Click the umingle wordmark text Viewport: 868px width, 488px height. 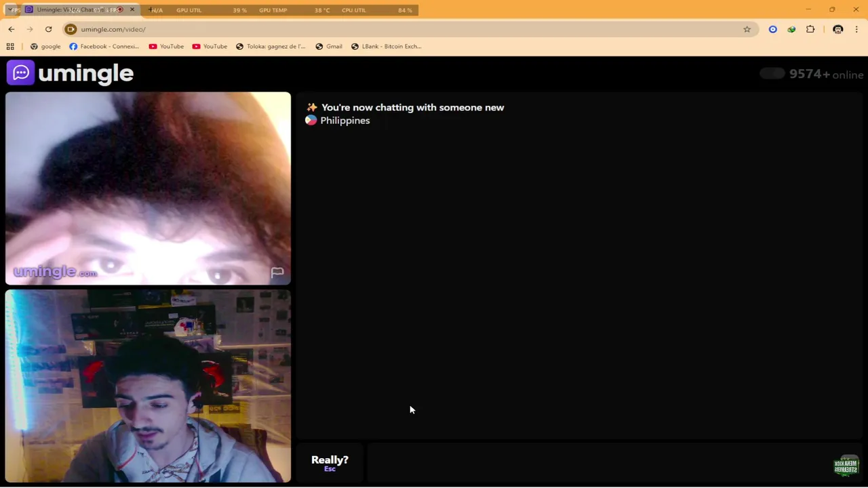(85, 73)
